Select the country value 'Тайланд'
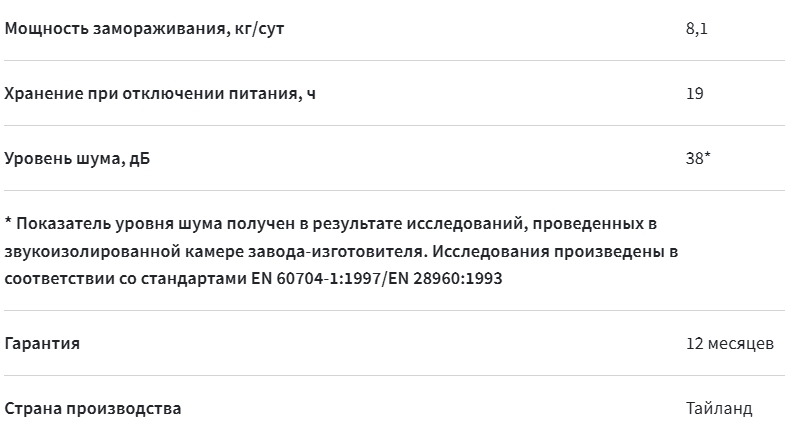The width and height of the screenshot is (785, 438). click(x=719, y=409)
